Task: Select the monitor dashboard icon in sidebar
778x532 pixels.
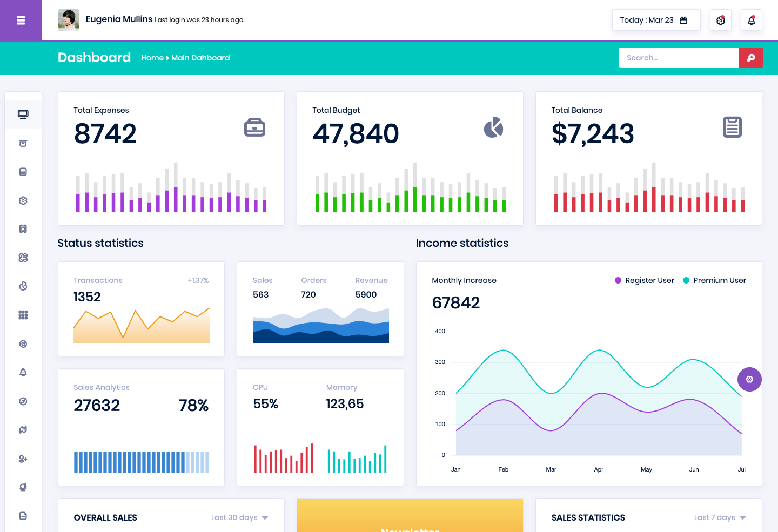Action: point(23,115)
